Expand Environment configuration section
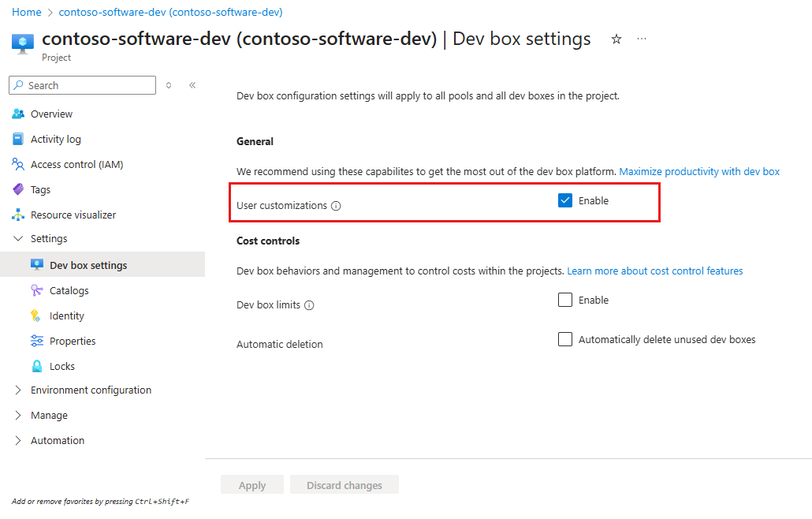The width and height of the screenshot is (812, 519). (18, 390)
